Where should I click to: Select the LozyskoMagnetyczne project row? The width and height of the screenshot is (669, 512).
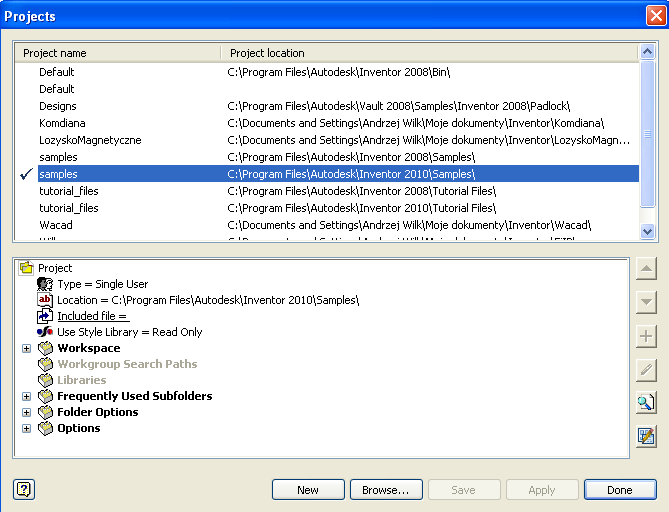click(327, 140)
